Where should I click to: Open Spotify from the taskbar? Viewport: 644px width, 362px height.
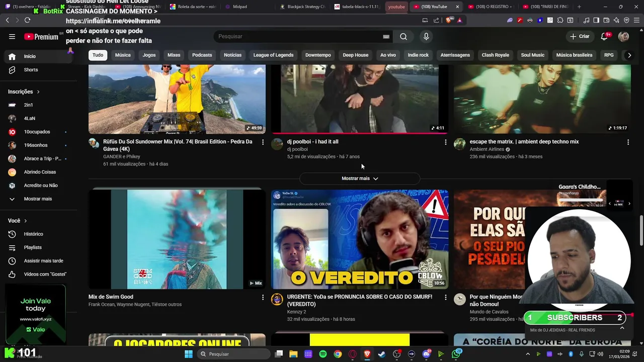[x=323, y=354]
